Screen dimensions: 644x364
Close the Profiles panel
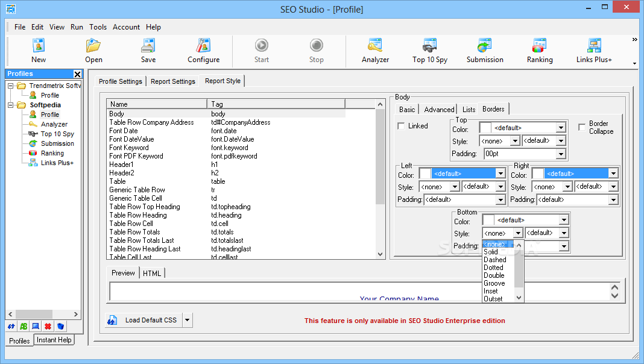[x=77, y=74]
